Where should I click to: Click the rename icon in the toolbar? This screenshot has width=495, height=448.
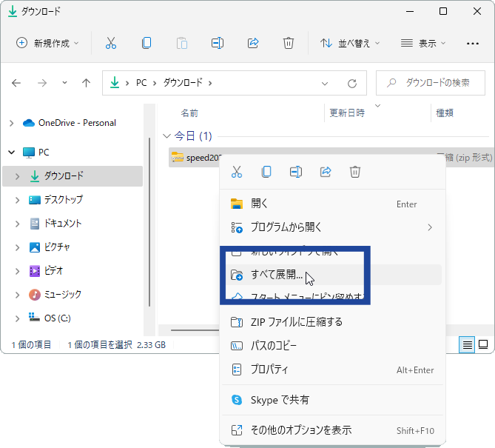tap(218, 43)
